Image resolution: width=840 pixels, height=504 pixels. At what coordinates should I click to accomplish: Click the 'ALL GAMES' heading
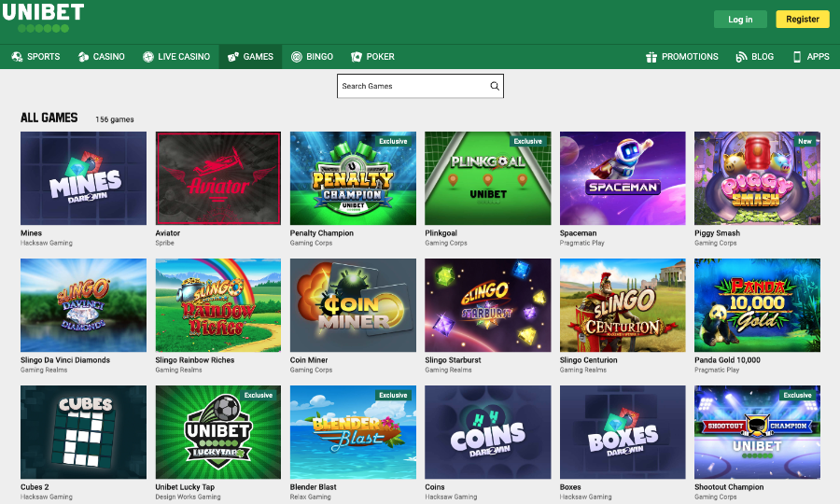(49, 118)
